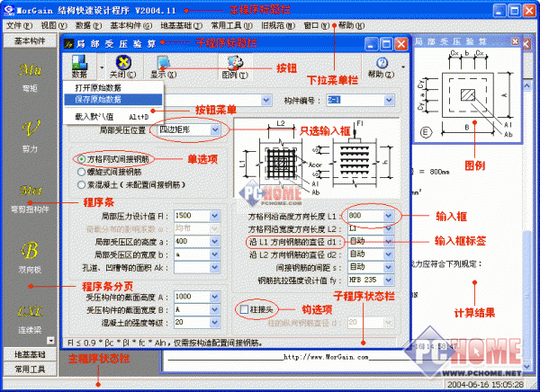This screenshot has width=540, height=392.
Task: Expand the 钢筋抗拉强度设计值 fy dropdown
Action: point(389,281)
